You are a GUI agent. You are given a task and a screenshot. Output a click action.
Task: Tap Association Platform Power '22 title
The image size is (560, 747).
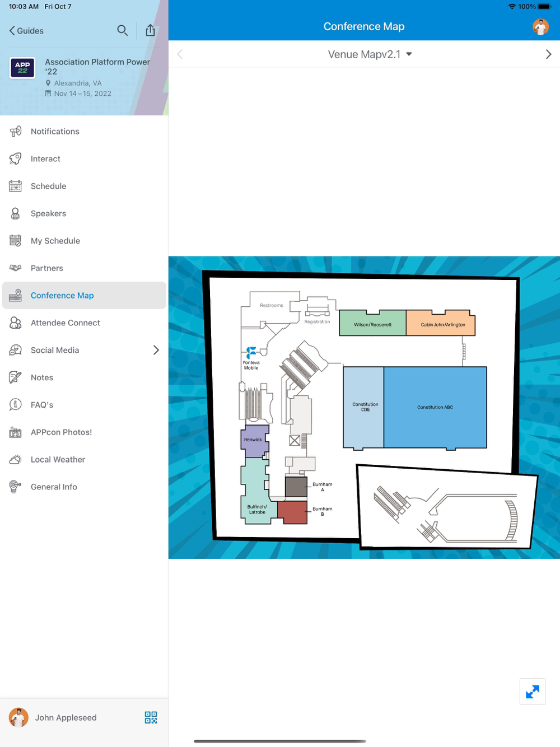click(97, 67)
